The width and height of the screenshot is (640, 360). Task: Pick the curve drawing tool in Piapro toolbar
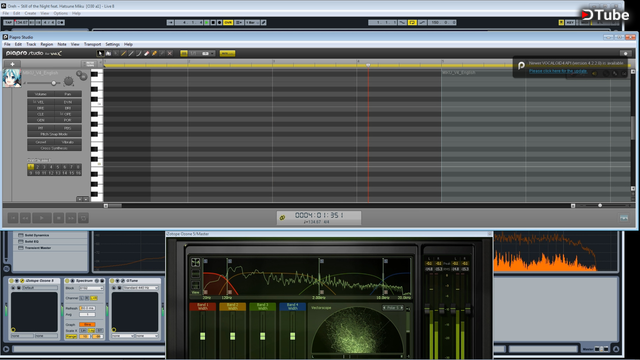coord(139,53)
